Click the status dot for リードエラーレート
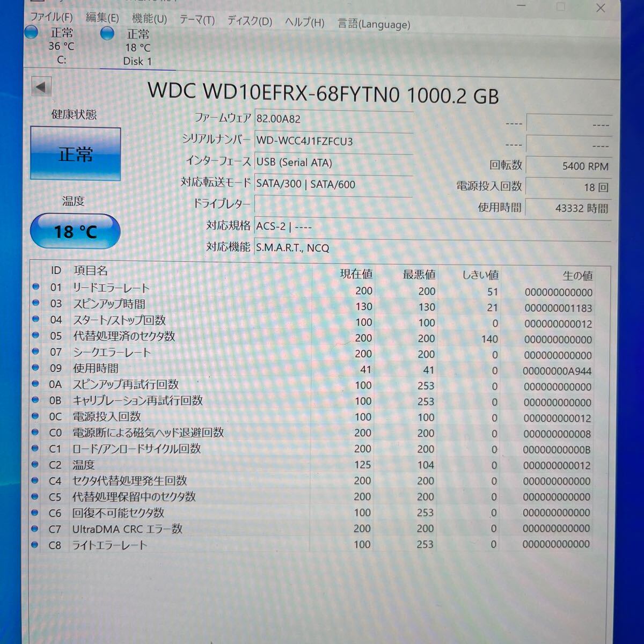Image resolution: width=644 pixels, height=644 pixels. (36, 287)
